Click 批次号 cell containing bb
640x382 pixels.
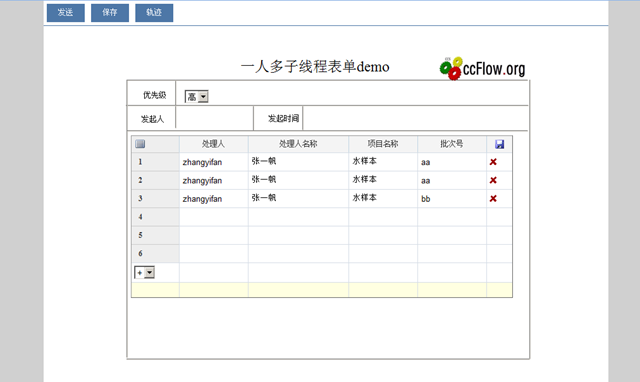(452, 198)
